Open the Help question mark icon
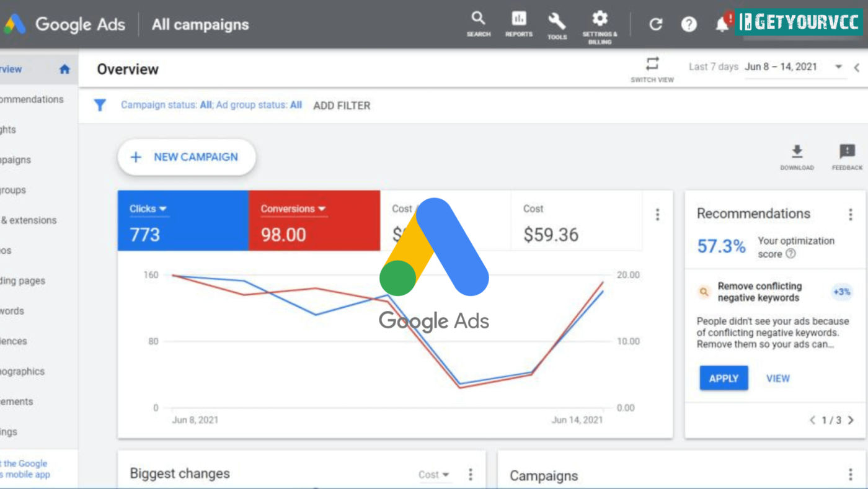This screenshot has height=489, width=868. point(689,24)
